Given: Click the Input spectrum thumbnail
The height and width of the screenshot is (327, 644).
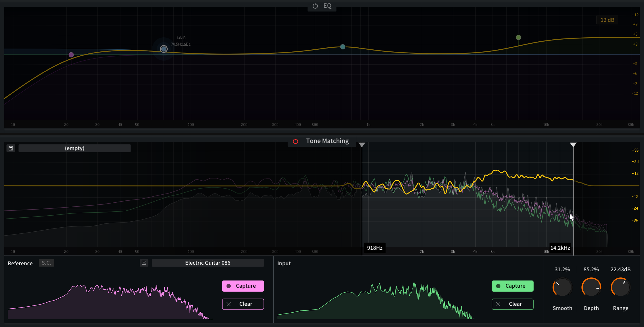Looking at the screenshot, I should (376, 301).
